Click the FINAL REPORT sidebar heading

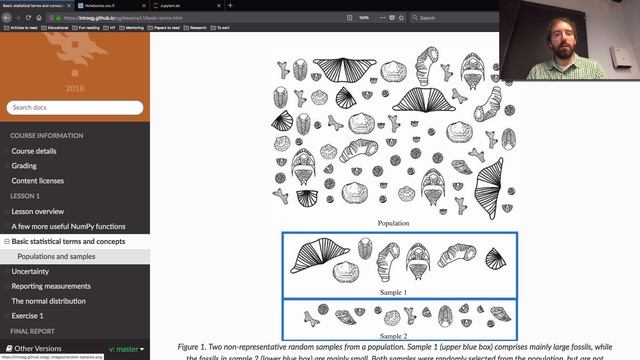(32, 331)
